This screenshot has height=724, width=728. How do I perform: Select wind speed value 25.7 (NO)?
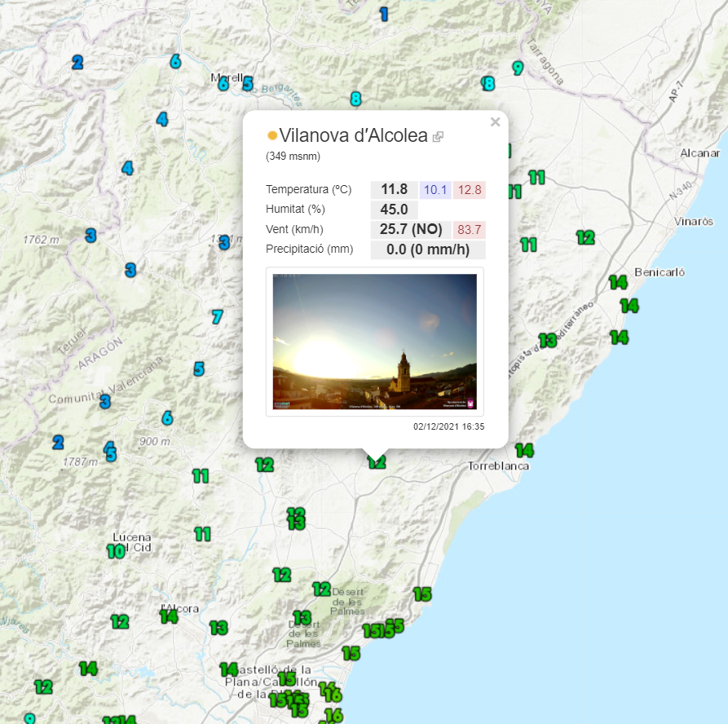click(x=411, y=229)
